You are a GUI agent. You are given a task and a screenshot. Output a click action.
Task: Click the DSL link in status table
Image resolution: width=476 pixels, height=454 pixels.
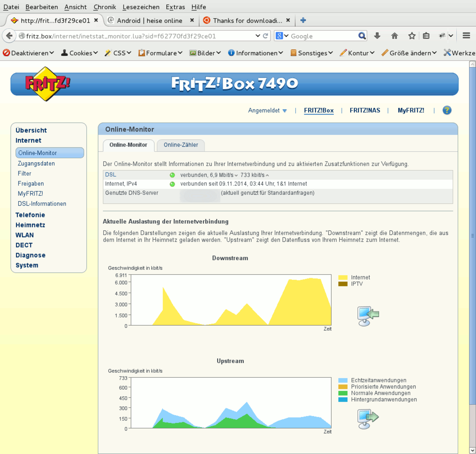[x=110, y=175]
